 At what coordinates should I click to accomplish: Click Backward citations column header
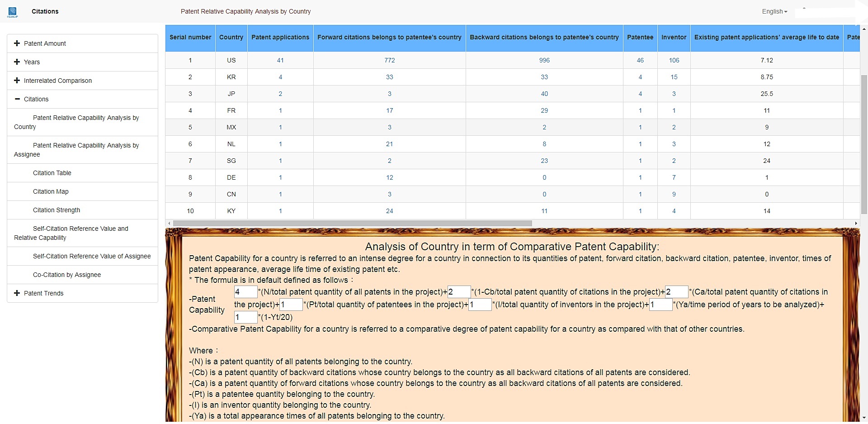[x=544, y=38]
